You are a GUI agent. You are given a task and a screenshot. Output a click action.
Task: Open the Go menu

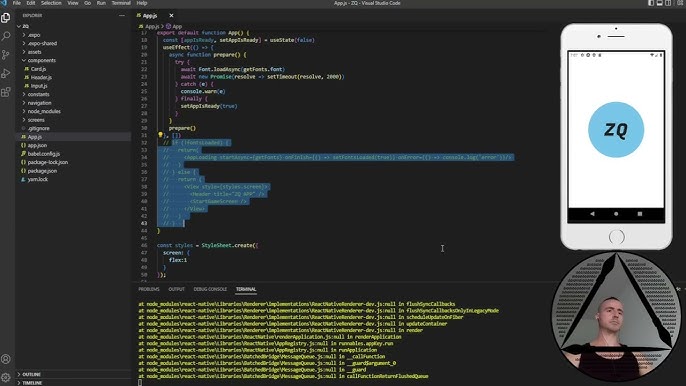click(x=88, y=3)
